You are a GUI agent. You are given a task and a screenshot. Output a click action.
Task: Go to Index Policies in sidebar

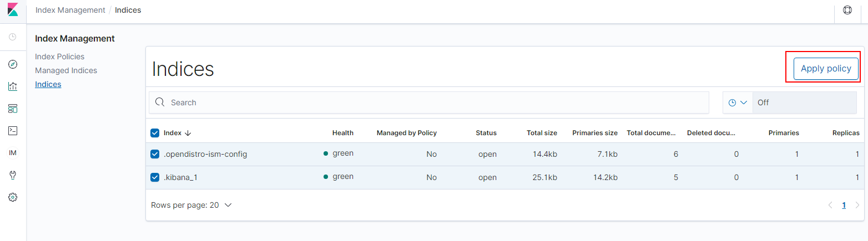(59, 57)
